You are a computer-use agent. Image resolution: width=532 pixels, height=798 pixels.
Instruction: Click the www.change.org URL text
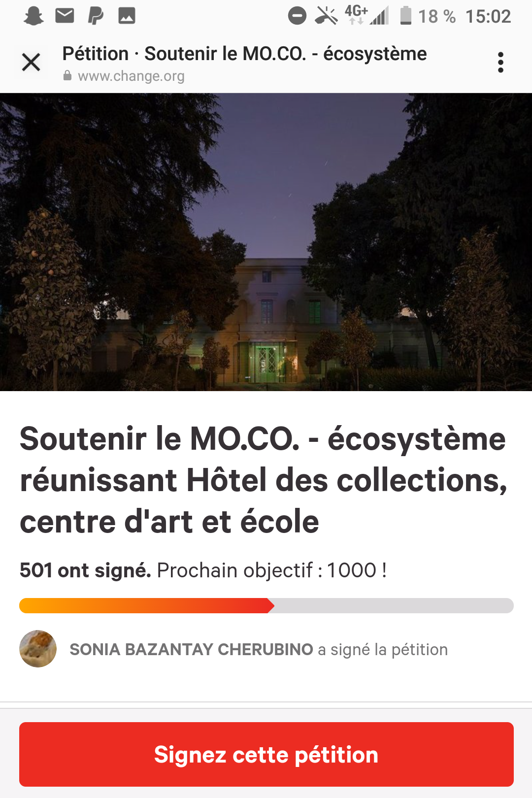(131, 76)
